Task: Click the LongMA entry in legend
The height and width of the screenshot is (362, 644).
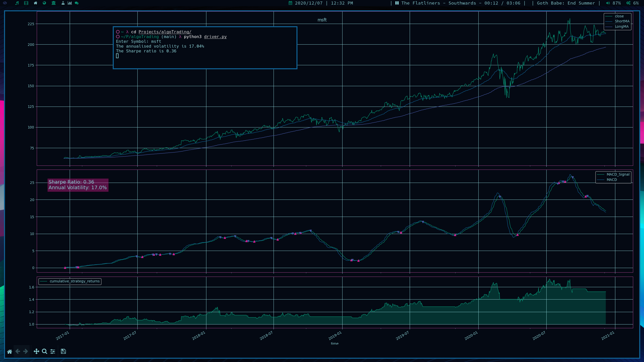Action: [x=621, y=26]
